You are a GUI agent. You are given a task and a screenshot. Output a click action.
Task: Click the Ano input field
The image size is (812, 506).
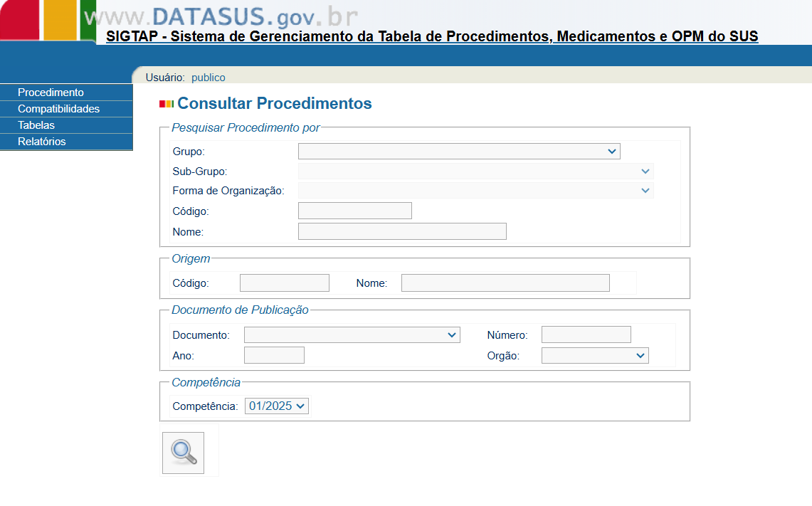274,356
